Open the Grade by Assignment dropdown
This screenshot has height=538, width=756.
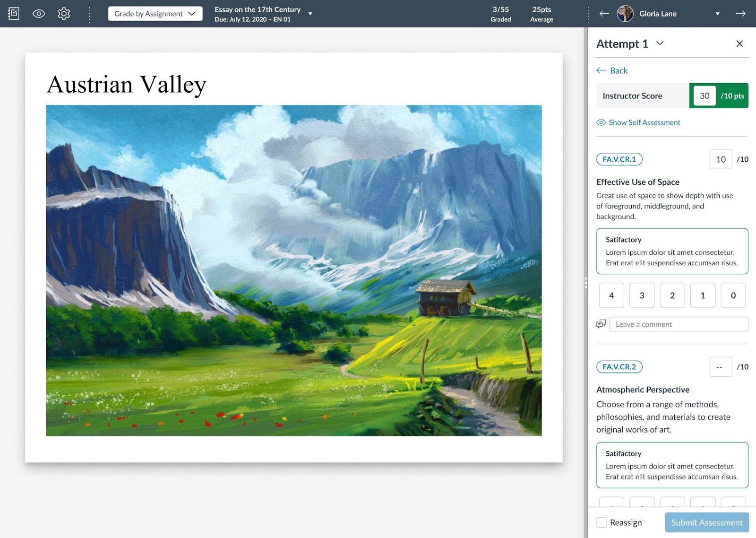click(x=155, y=14)
